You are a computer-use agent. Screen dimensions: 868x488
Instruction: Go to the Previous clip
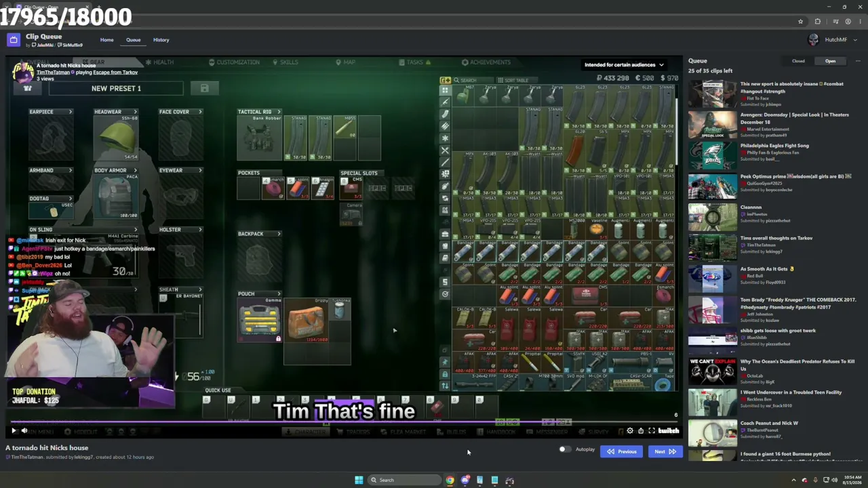[622, 451]
